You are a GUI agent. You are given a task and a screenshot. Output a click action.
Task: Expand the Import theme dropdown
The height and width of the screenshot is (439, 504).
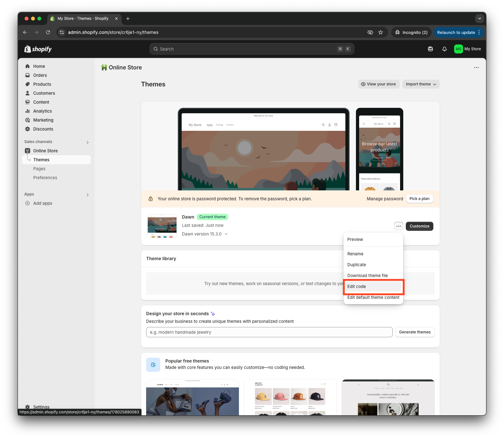point(421,84)
